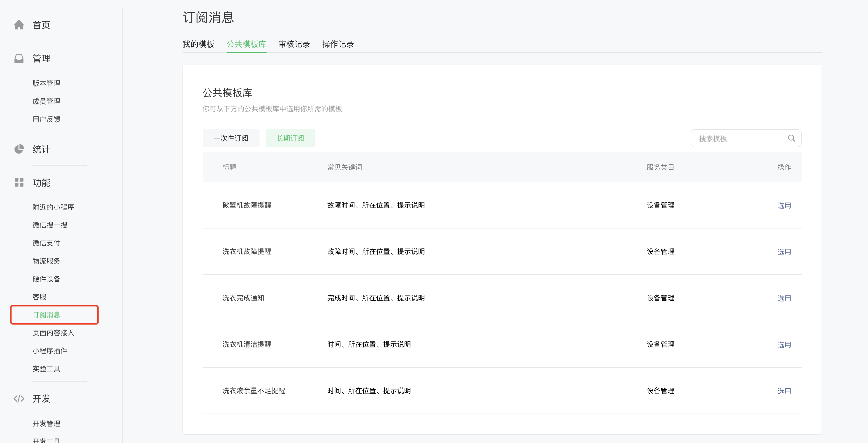This screenshot has width=868, height=443.
Task: Switch to 审核记录 tab
Action: tap(294, 44)
